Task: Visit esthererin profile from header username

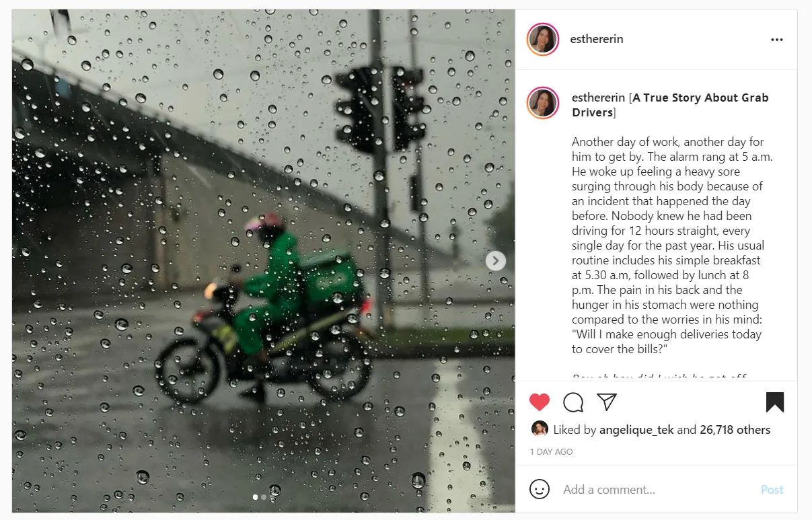Action: [x=597, y=39]
